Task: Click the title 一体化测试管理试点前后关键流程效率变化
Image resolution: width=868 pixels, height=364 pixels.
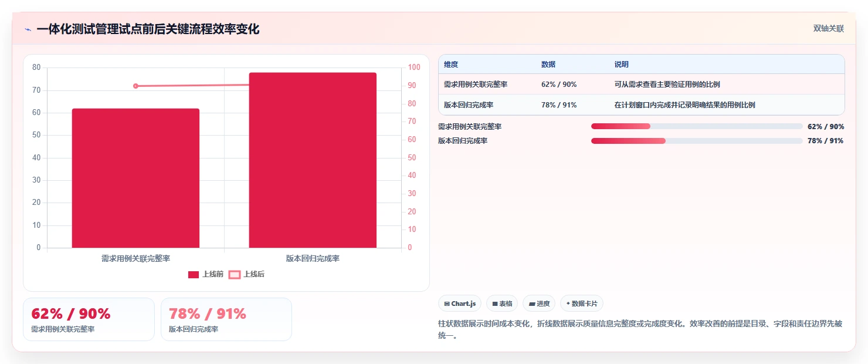Action: pyautogui.click(x=148, y=29)
